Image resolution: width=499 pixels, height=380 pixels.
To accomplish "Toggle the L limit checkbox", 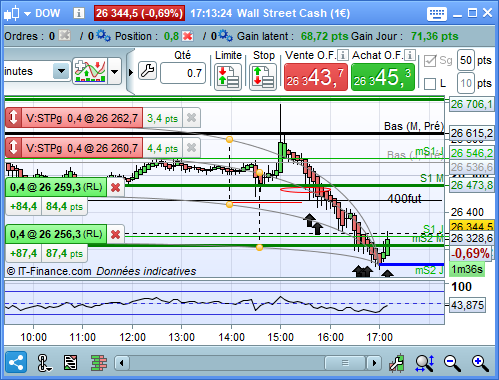I will click(430, 84).
